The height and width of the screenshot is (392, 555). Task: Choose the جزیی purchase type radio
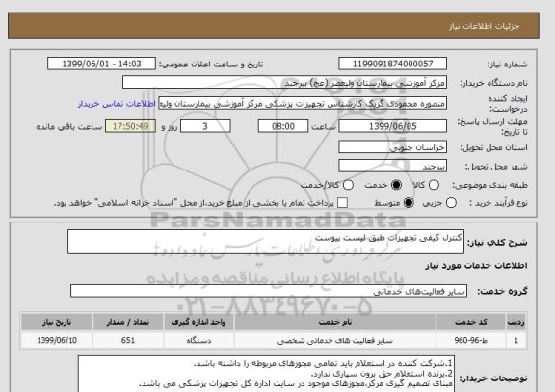(451, 203)
